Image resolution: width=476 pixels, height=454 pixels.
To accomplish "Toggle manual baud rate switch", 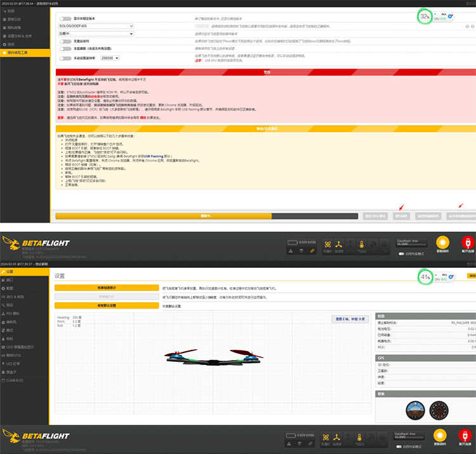I will pyautogui.click(x=65, y=58).
